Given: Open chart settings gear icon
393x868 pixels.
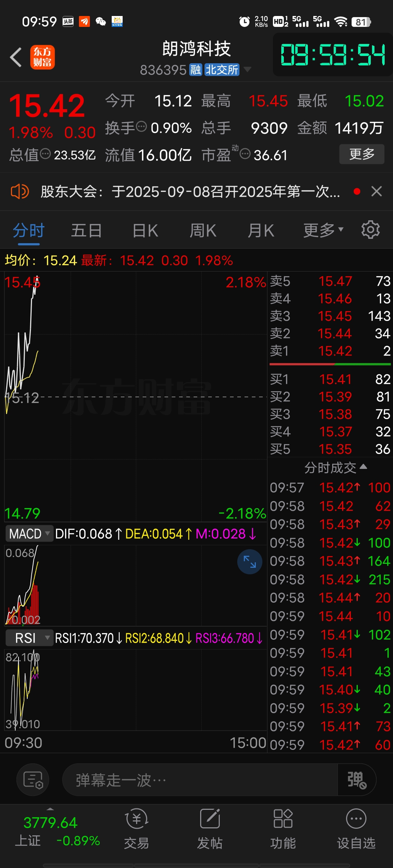Looking at the screenshot, I should click(370, 230).
